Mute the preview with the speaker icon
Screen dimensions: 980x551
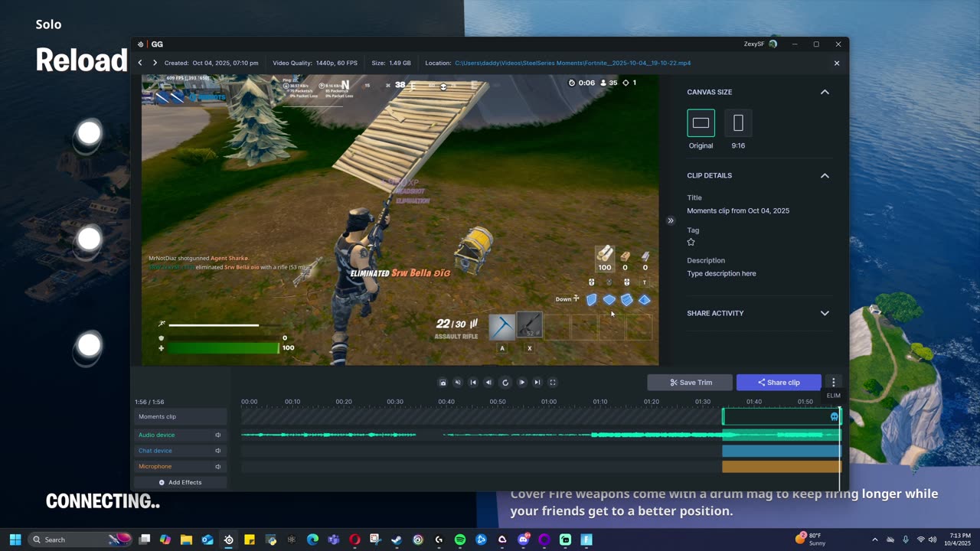click(458, 383)
